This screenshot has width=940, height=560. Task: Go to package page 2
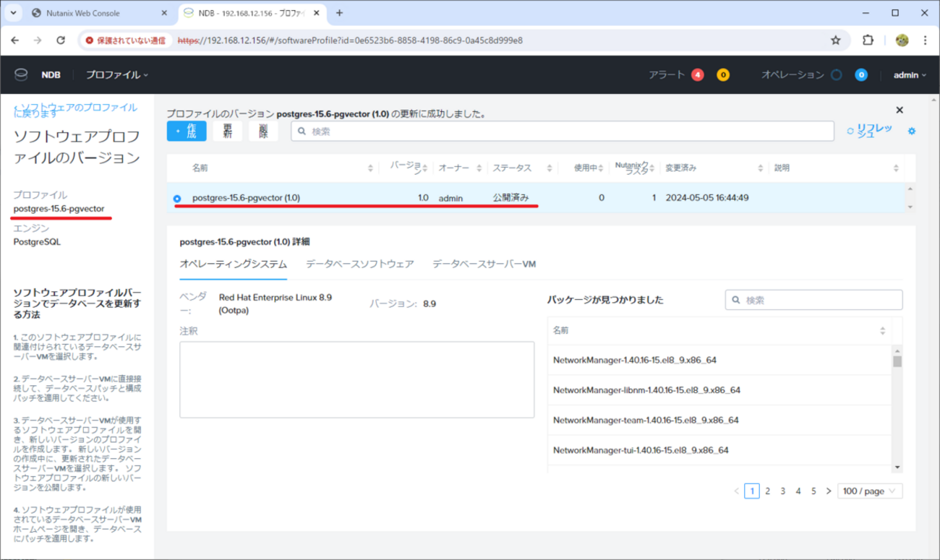click(768, 491)
